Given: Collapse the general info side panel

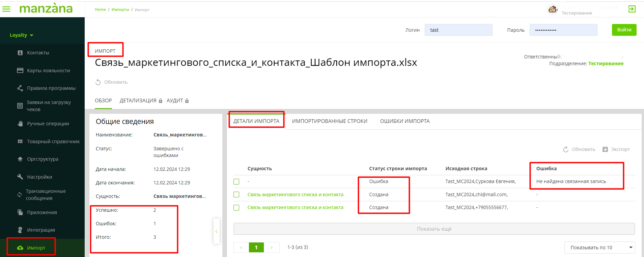Looking at the screenshot, I should [216, 231].
